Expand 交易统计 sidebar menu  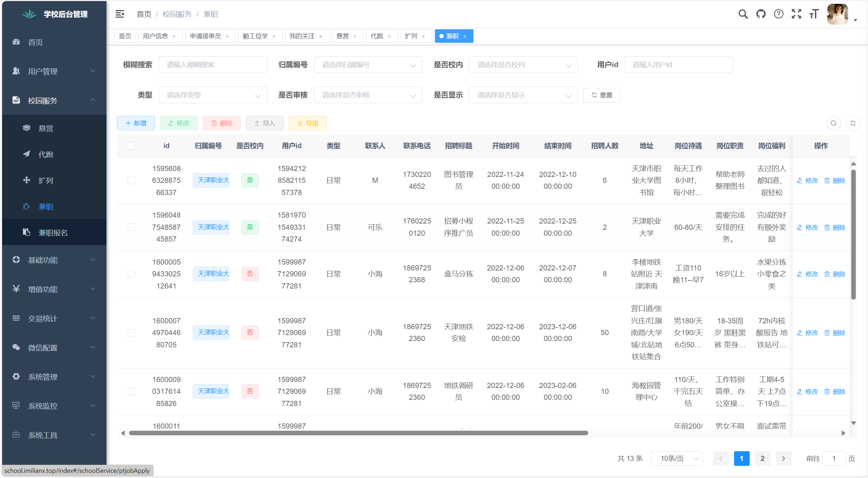tap(54, 318)
